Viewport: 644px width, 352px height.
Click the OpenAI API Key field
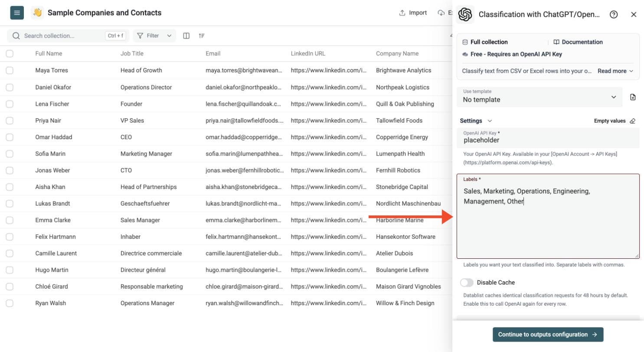(548, 138)
